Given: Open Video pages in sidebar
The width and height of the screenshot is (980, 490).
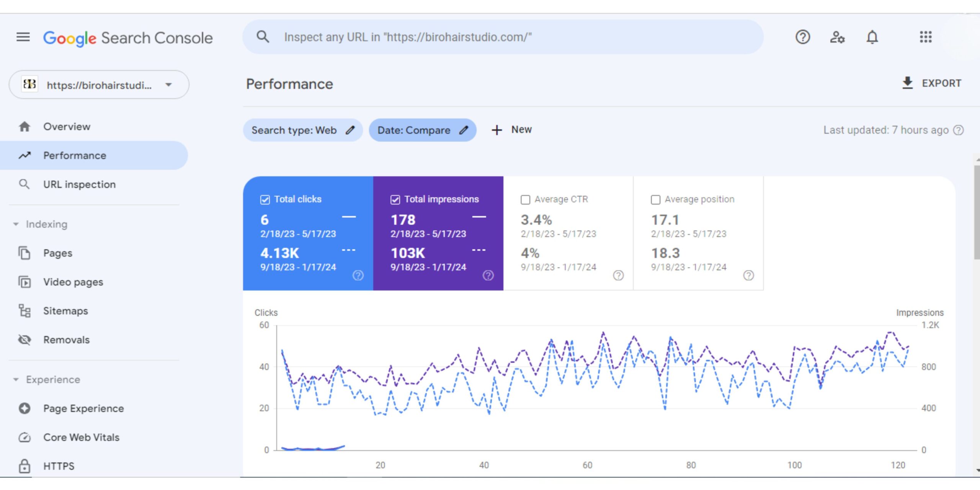Looking at the screenshot, I should [94, 282].
